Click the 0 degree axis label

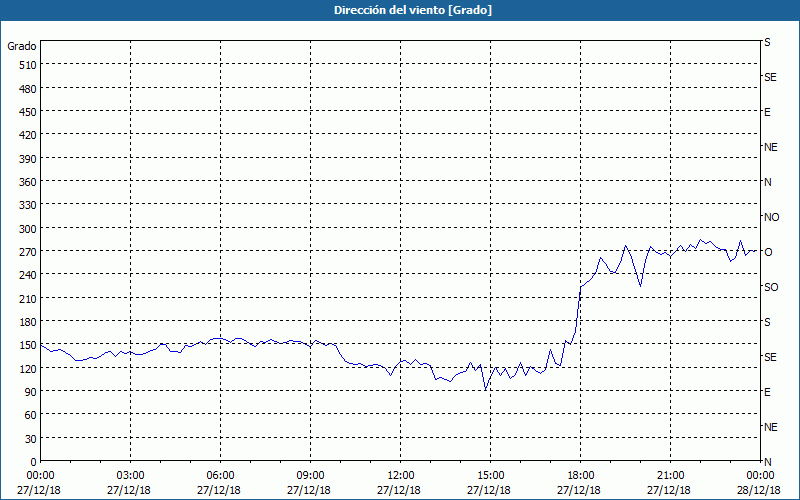tap(34, 462)
